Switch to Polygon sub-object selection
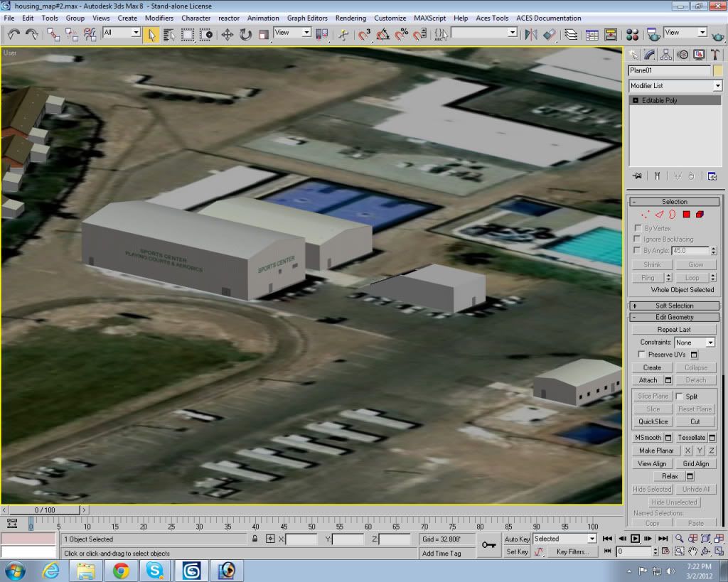This screenshot has height=582, width=728. (687, 214)
